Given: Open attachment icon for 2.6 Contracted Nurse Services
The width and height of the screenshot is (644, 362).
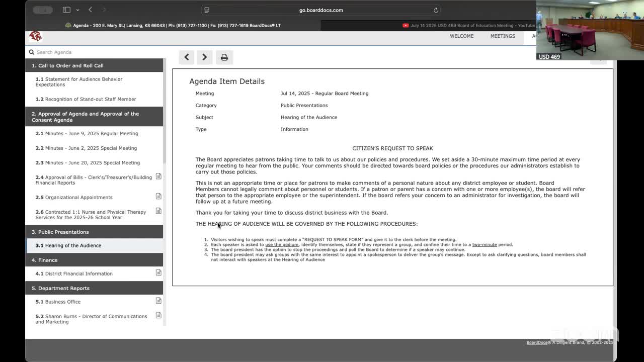Looking at the screenshot, I should (158, 211).
